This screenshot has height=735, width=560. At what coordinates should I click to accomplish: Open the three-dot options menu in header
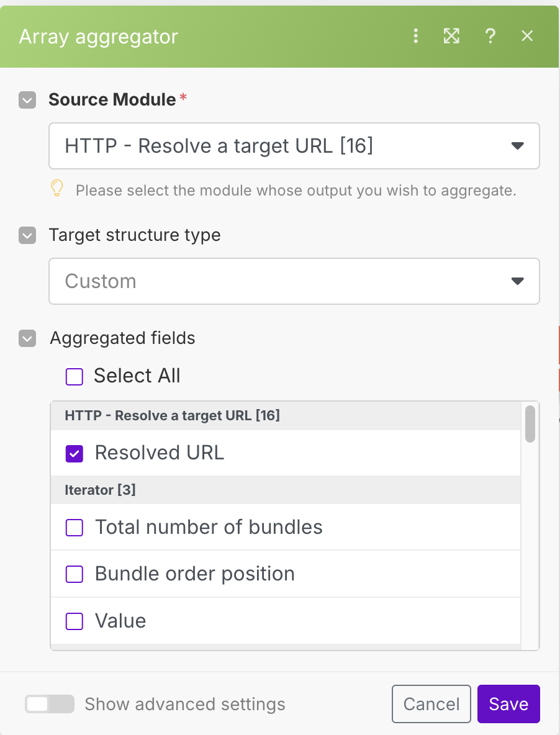pyautogui.click(x=416, y=36)
